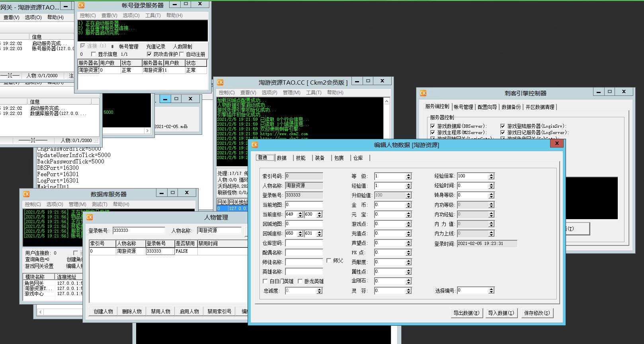Click the CK icon of 数据库服务器 window
The height and width of the screenshot is (344, 644).
26,194
